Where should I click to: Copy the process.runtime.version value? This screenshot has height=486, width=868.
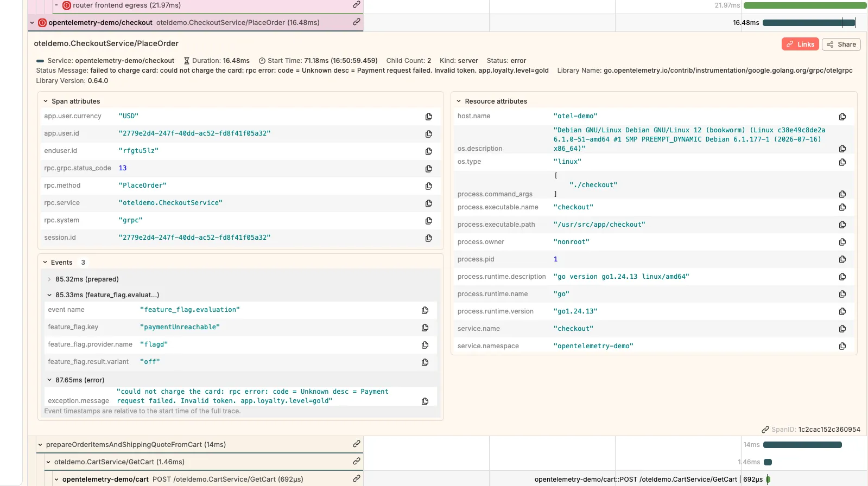coord(842,311)
